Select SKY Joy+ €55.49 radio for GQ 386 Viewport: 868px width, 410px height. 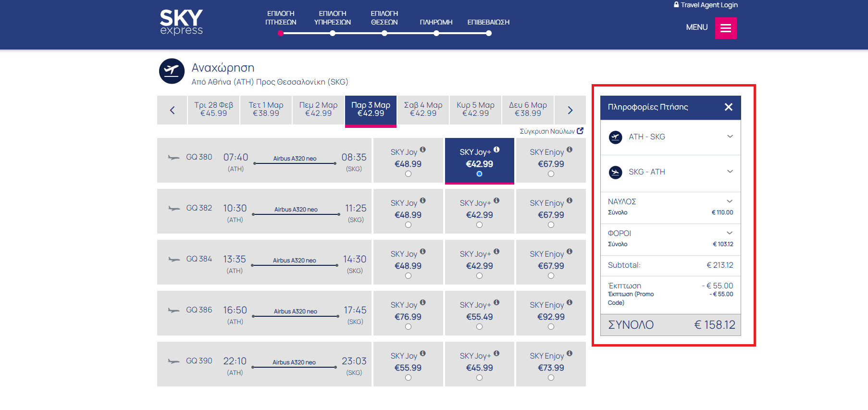pyautogui.click(x=479, y=327)
